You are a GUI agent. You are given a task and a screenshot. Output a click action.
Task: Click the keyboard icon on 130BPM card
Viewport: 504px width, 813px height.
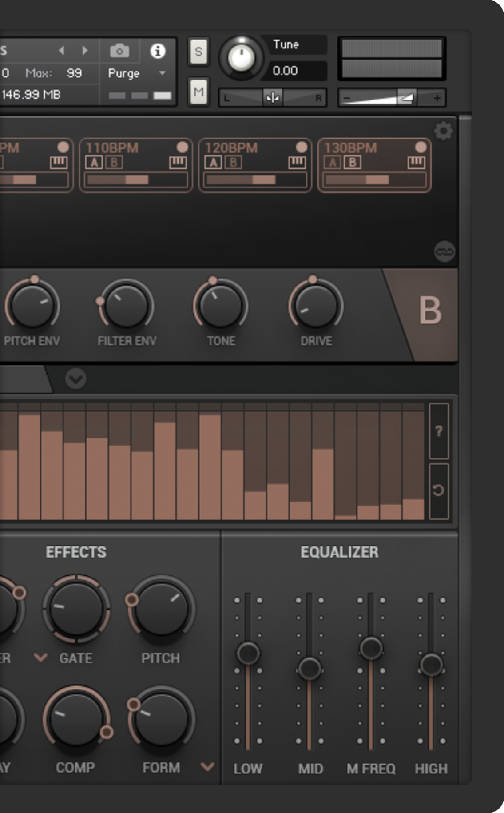(x=416, y=163)
